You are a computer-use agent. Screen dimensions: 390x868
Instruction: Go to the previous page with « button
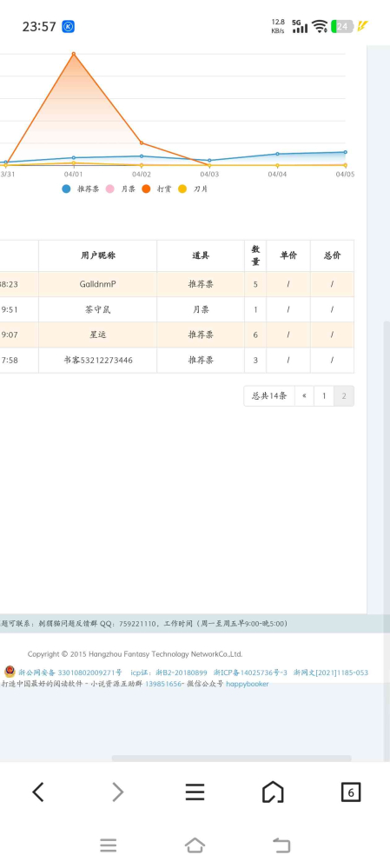(304, 396)
